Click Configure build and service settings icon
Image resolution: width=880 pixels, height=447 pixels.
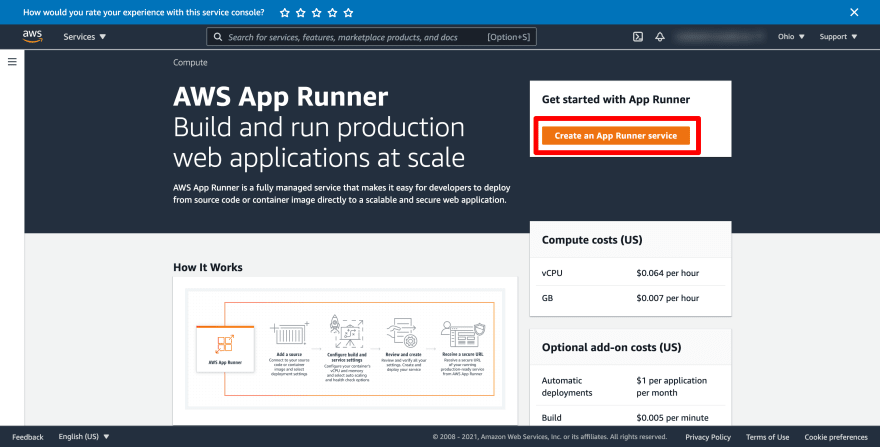click(x=346, y=332)
